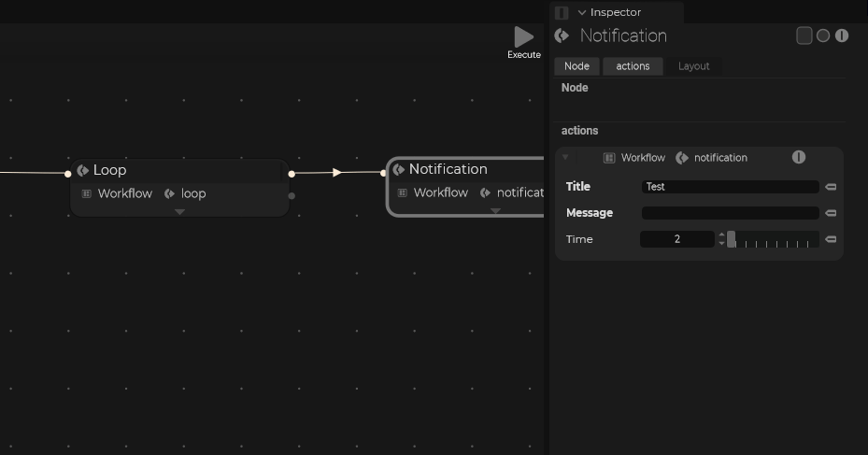Click the Time value stepper arrows

[x=721, y=240]
